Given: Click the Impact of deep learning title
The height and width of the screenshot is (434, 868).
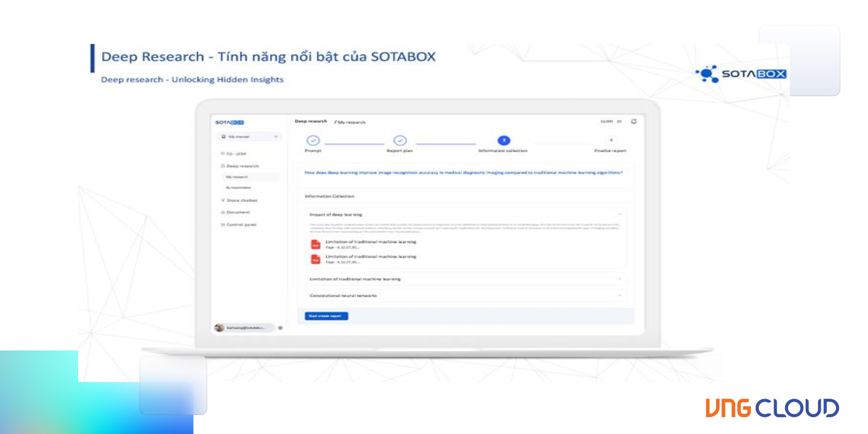Looking at the screenshot, I should [336, 214].
